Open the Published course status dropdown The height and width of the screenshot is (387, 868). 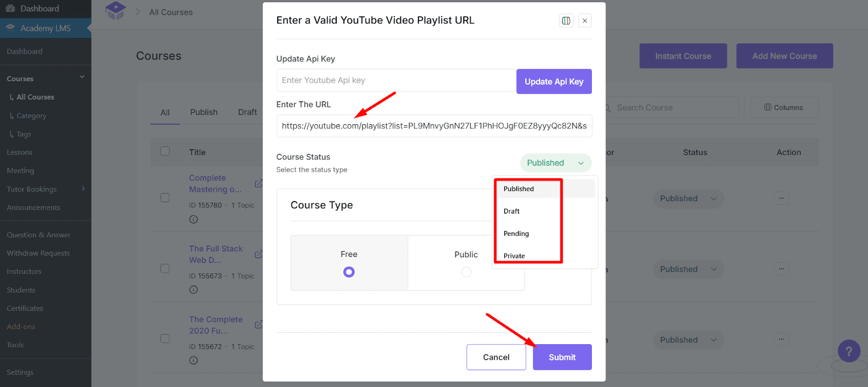(555, 163)
